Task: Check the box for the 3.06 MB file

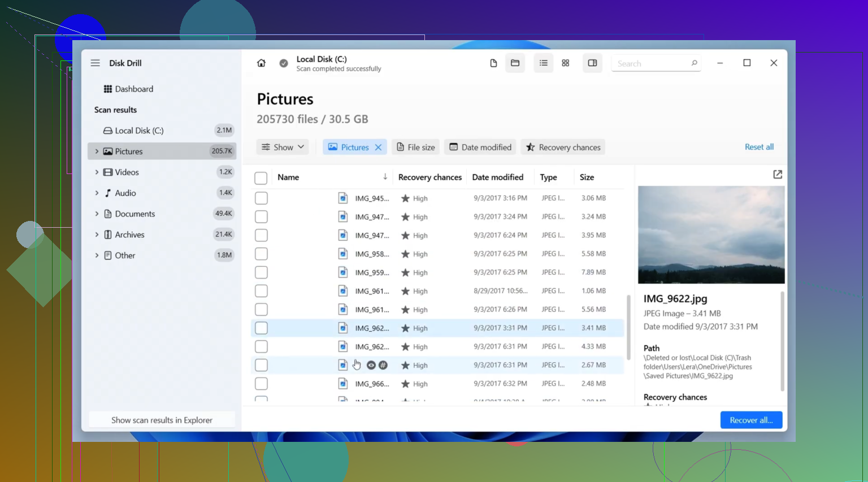Action: point(261,198)
